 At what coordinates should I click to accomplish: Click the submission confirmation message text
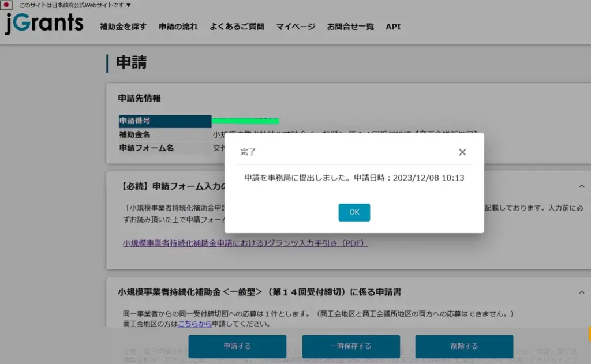click(x=354, y=178)
